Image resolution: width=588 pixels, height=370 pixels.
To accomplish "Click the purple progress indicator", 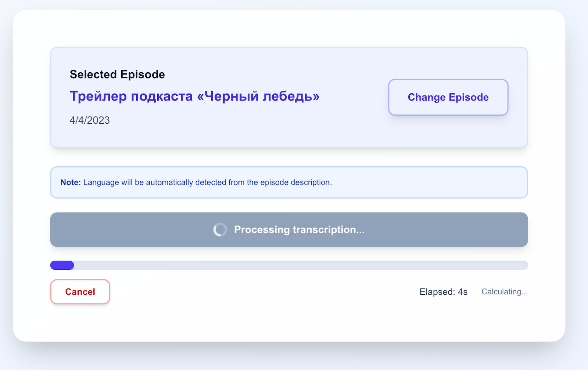I will tap(62, 265).
